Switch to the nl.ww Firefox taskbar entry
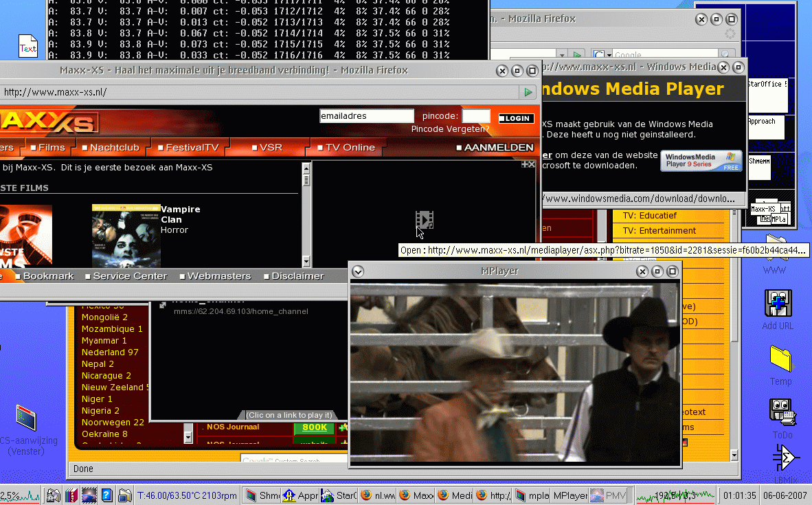Viewport: 812px width, 505px height. point(378,495)
